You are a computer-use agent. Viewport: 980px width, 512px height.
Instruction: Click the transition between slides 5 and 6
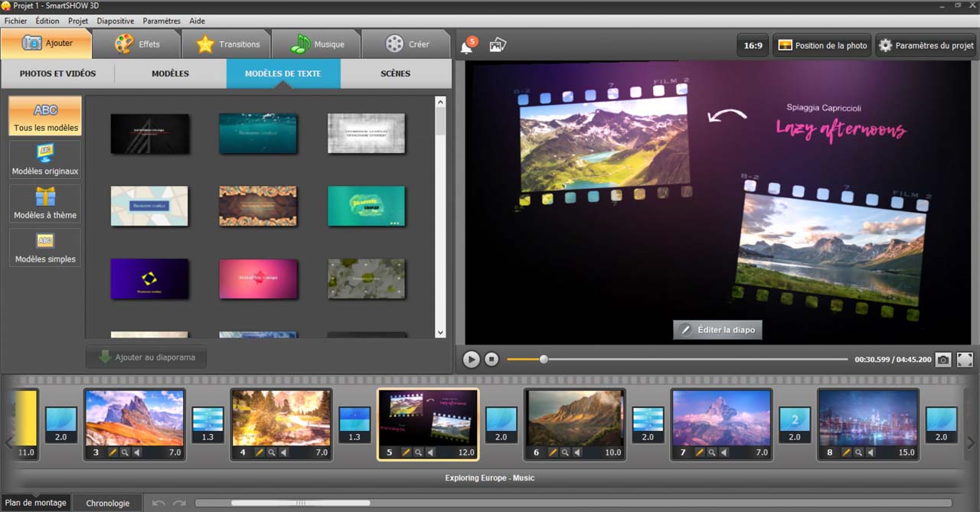coord(501,424)
